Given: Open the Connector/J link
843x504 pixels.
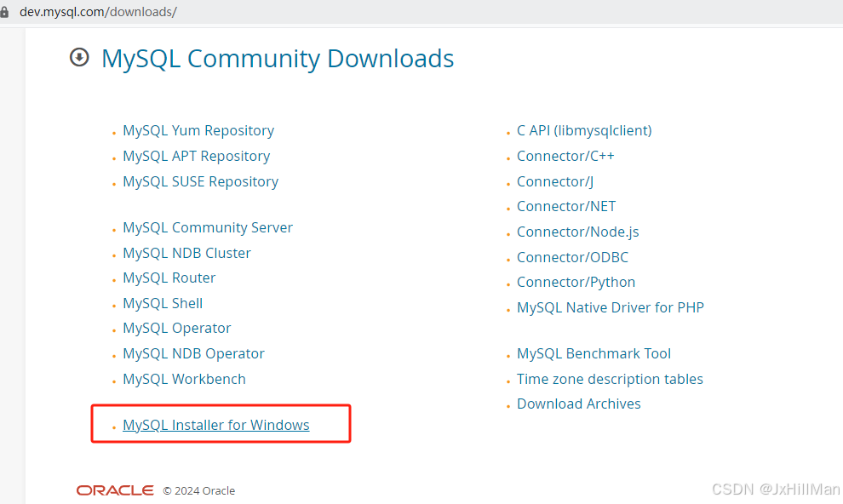Looking at the screenshot, I should [x=555, y=181].
